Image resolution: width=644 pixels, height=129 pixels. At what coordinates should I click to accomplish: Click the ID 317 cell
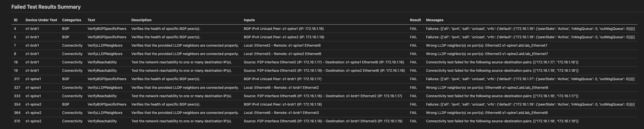click(17, 79)
